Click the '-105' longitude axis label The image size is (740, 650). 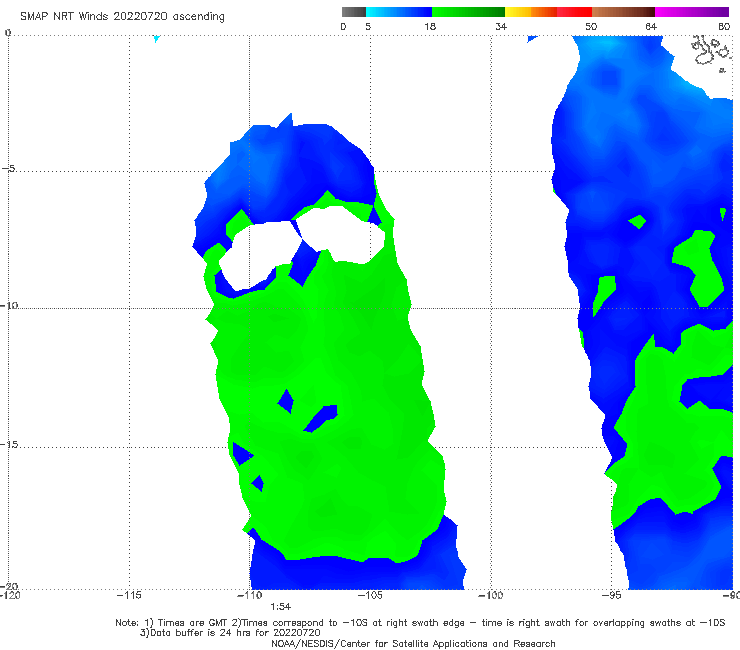pos(370,595)
